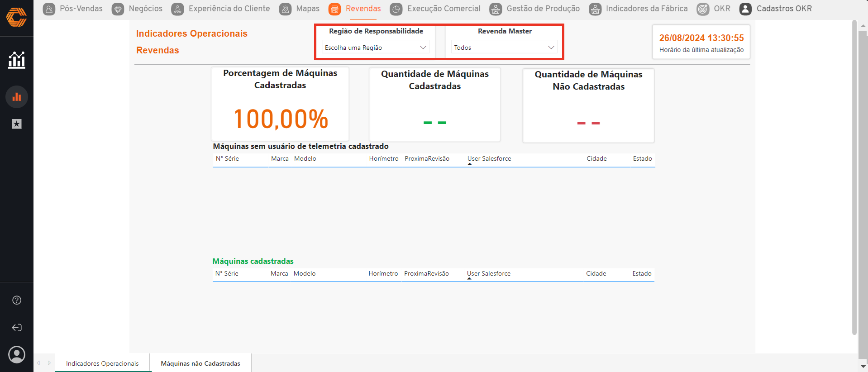
Task: Switch to Máquinas não Cadastradas page tab
Action: coord(200,363)
